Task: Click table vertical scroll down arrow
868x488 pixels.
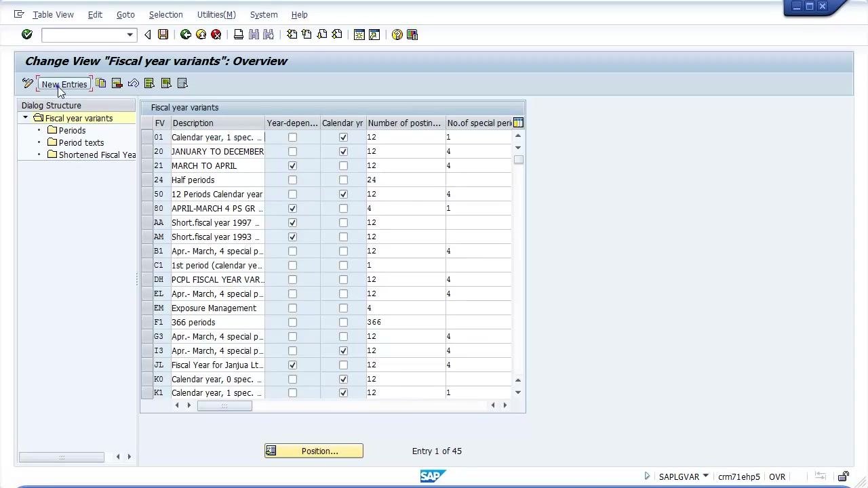Action: click(x=518, y=392)
